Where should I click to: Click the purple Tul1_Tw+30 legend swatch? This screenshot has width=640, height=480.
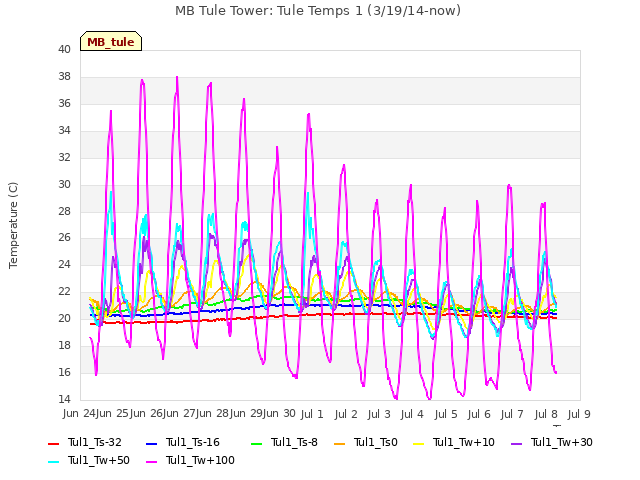click(x=516, y=443)
